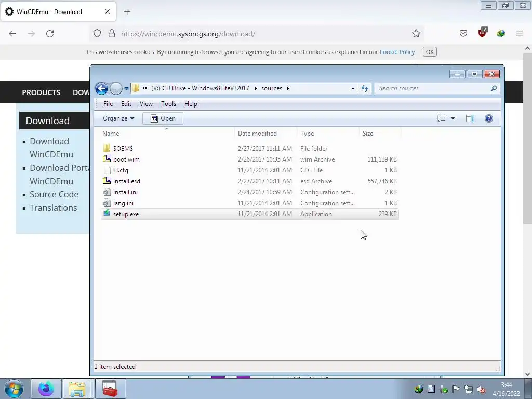Select the EI.cfg file icon
The width and height of the screenshot is (532, 399).
tap(107, 170)
